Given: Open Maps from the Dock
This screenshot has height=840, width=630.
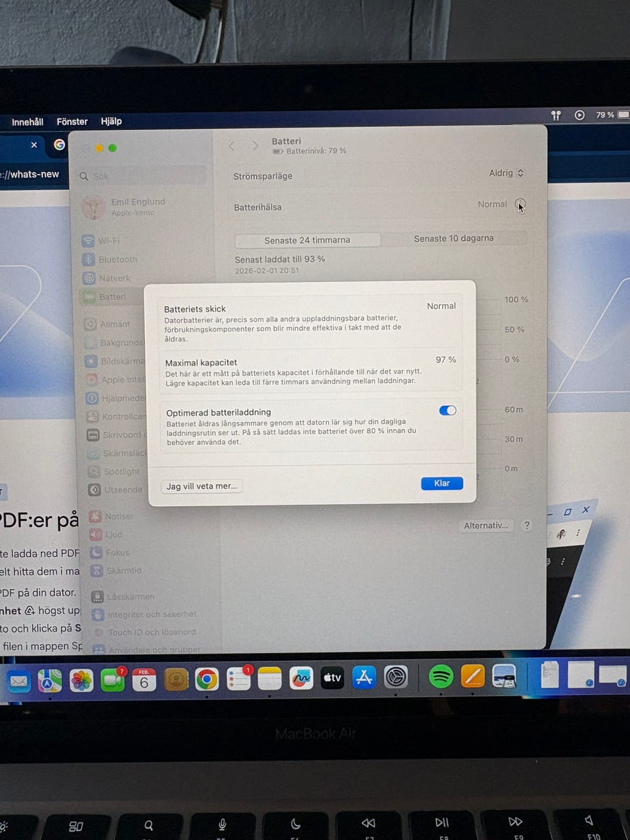Looking at the screenshot, I should click(49, 681).
